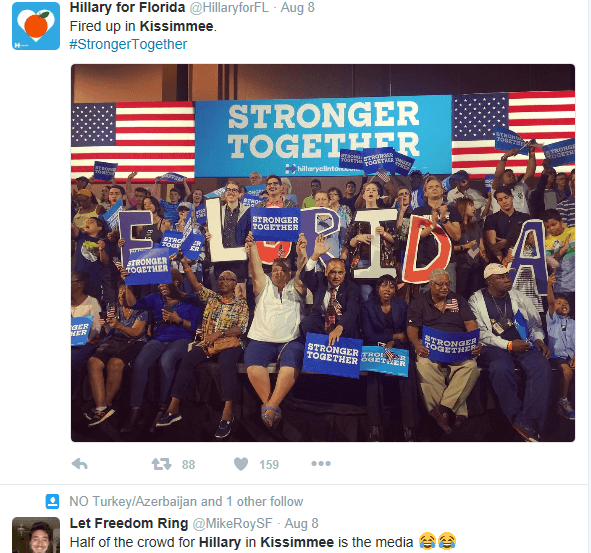Open the Hillary for Florida display name
This screenshot has width=591, height=553.
127,7
